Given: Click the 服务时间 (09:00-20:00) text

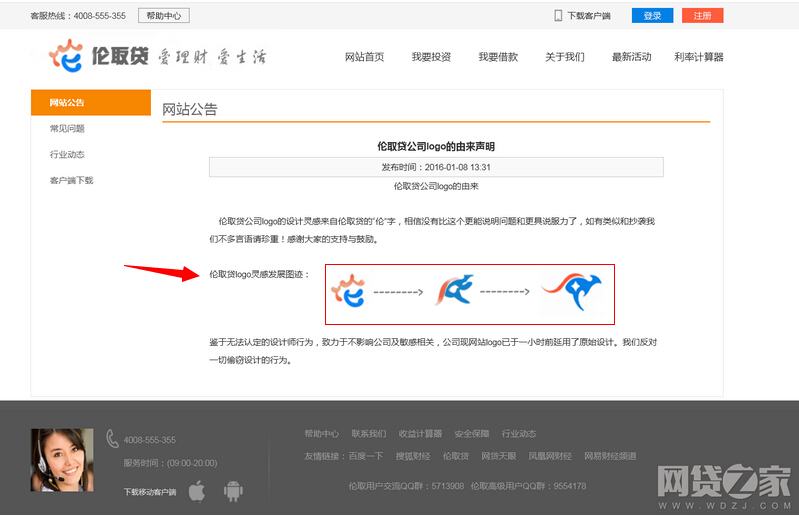Looking at the screenshot, I should coord(170,463).
